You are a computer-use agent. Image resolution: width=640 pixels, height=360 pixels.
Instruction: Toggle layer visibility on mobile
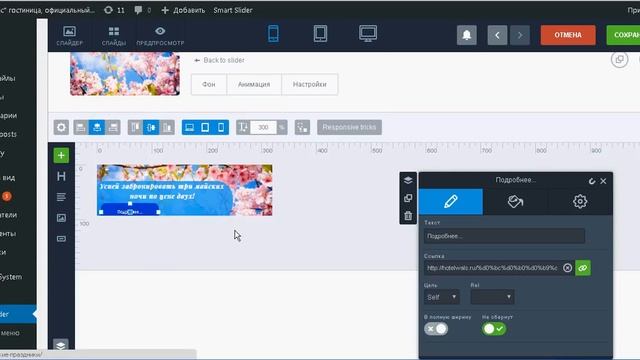pos(221,127)
